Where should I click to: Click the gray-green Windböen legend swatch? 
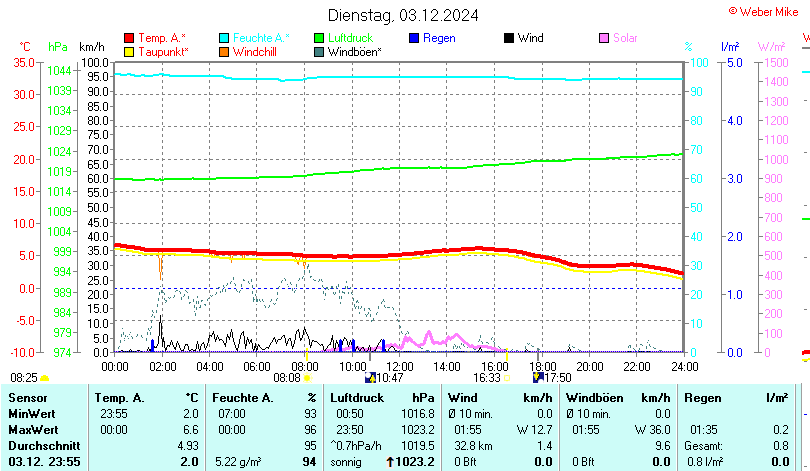[x=319, y=52]
